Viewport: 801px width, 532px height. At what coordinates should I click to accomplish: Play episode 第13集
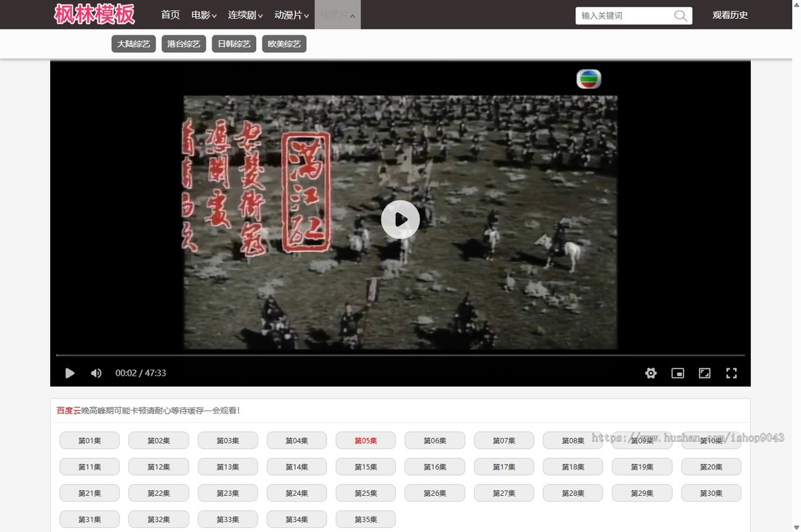click(x=228, y=467)
